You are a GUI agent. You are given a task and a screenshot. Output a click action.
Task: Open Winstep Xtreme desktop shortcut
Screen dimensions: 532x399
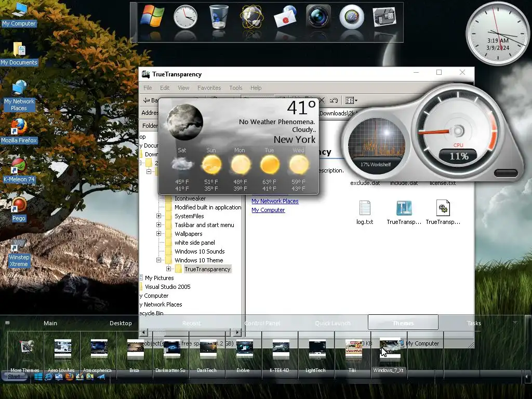[19, 253]
